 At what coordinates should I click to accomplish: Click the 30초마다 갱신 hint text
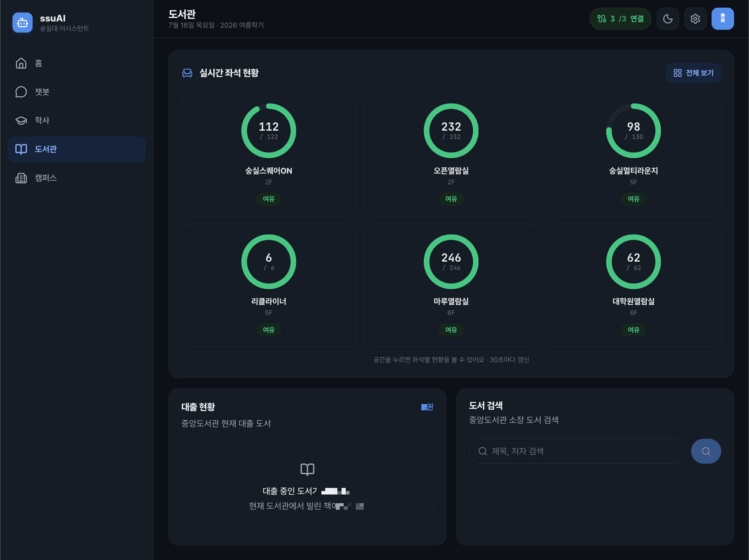point(509,360)
